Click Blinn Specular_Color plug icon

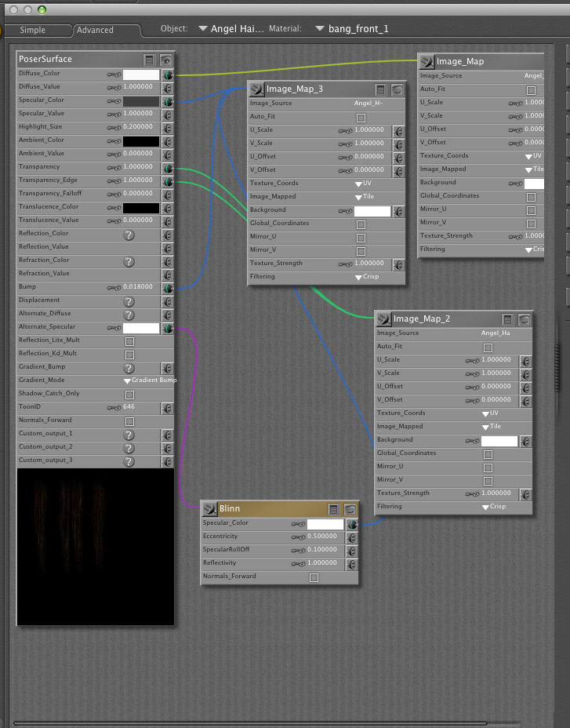coord(352,525)
